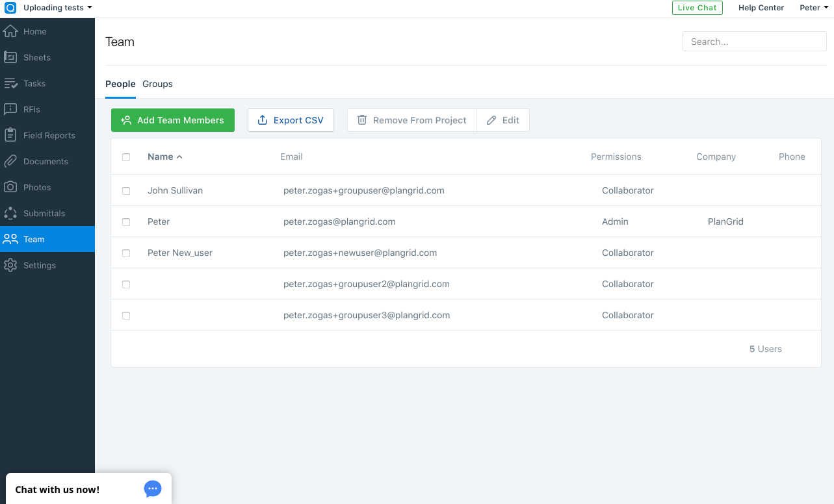The image size is (834, 504).
Task: Click the trash icon for Remove From Project
Action: click(x=362, y=120)
